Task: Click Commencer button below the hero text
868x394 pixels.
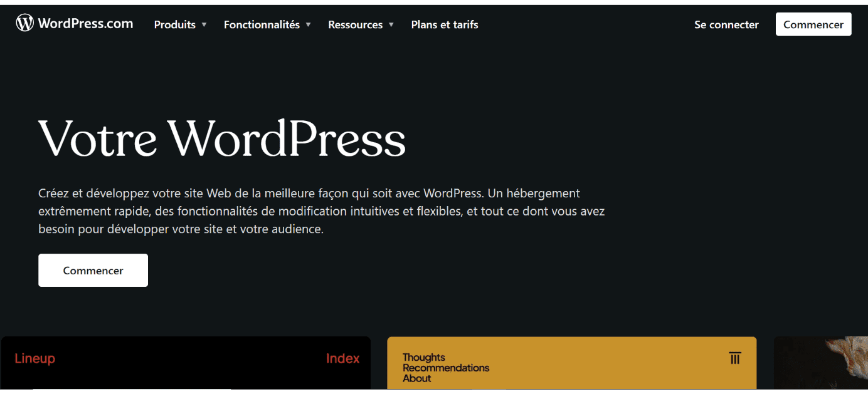Action: [93, 271]
